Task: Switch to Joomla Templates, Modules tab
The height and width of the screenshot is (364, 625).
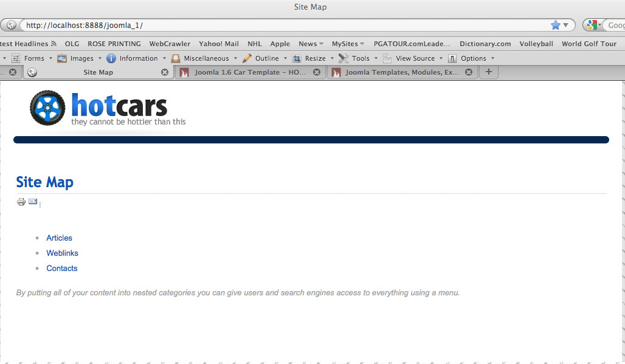Action: pyautogui.click(x=402, y=72)
